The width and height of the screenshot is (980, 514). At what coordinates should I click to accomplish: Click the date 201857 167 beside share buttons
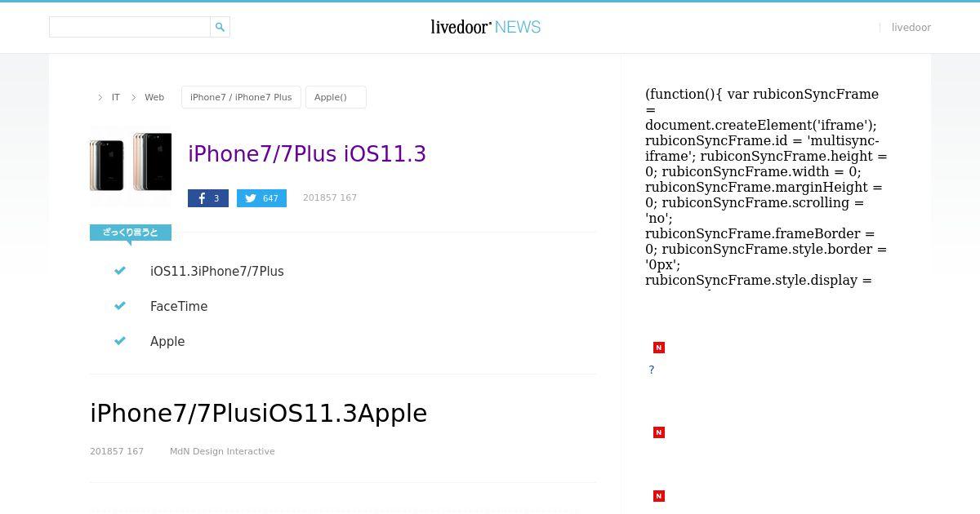tap(330, 197)
